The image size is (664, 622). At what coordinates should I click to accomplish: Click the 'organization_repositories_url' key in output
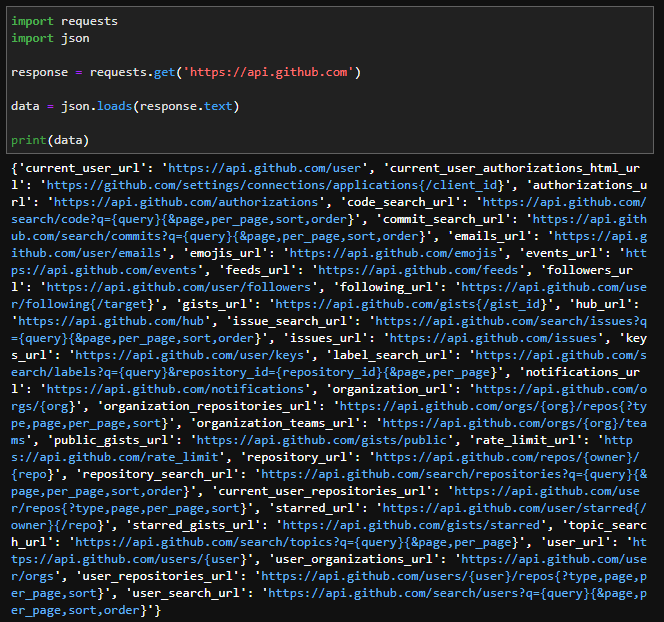coord(208,406)
